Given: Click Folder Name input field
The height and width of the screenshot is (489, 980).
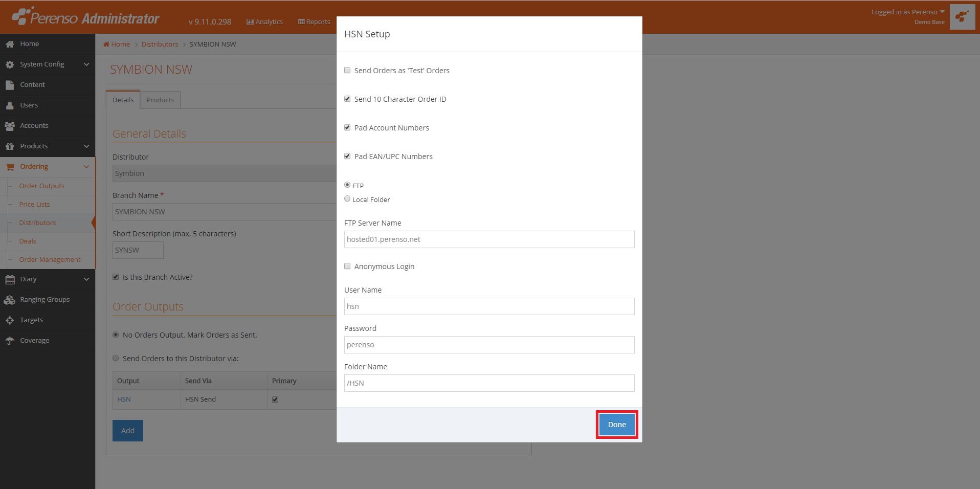Looking at the screenshot, I should tap(489, 383).
